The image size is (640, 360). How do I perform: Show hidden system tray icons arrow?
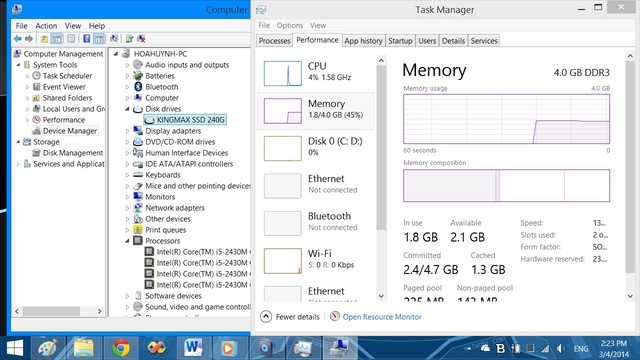point(469,348)
